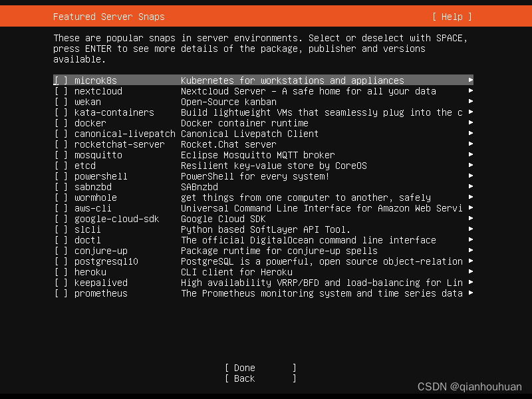Open details arrow for slcli

pos(471,229)
